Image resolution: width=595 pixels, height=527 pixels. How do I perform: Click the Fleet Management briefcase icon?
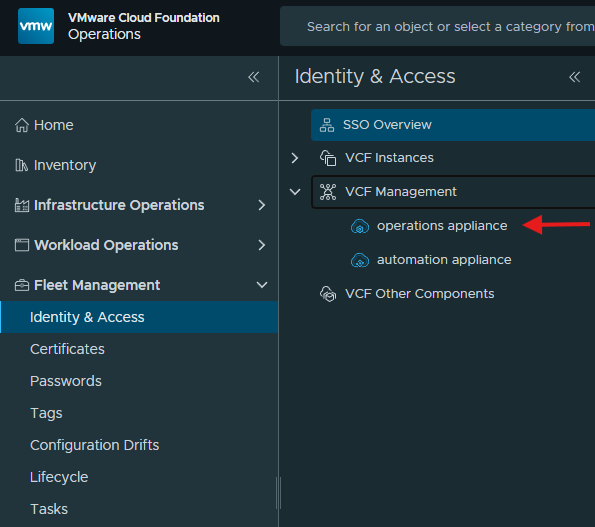click(22, 285)
